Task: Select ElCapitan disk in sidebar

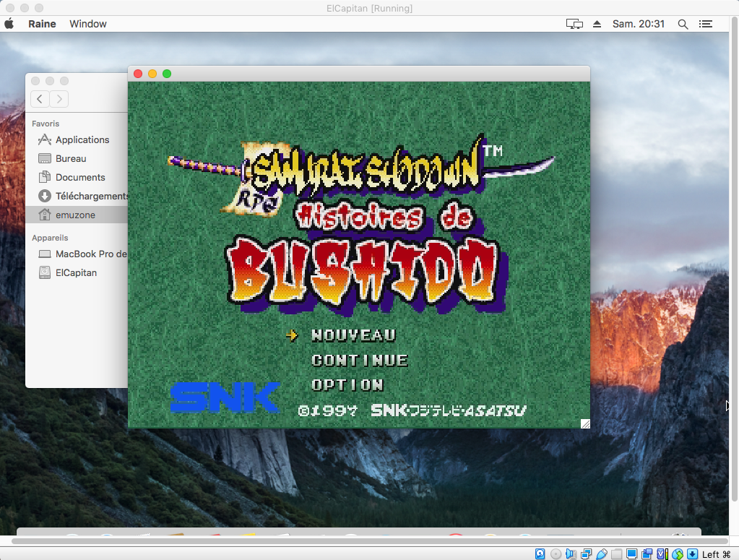Action: click(x=77, y=273)
